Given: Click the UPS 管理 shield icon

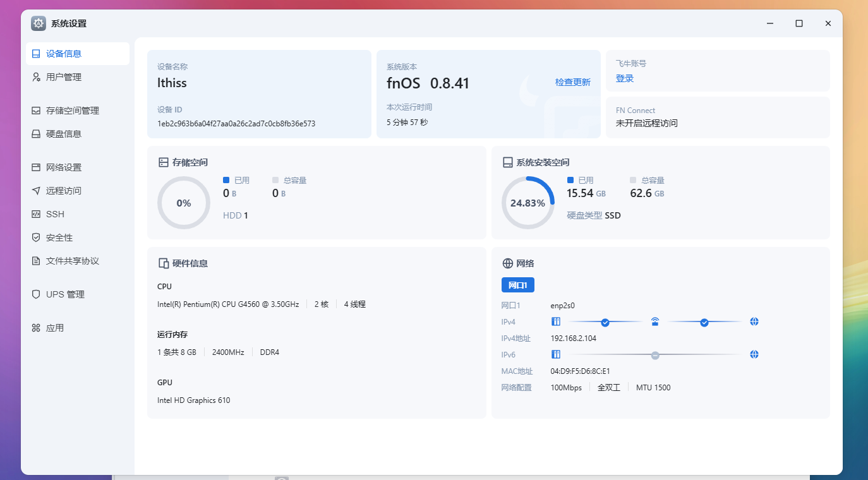Looking at the screenshot, I should [x=36, y=294].
